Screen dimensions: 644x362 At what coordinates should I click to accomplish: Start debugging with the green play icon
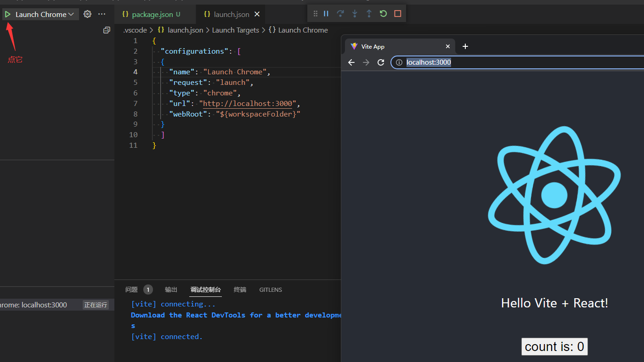click(x=8, y=14)
